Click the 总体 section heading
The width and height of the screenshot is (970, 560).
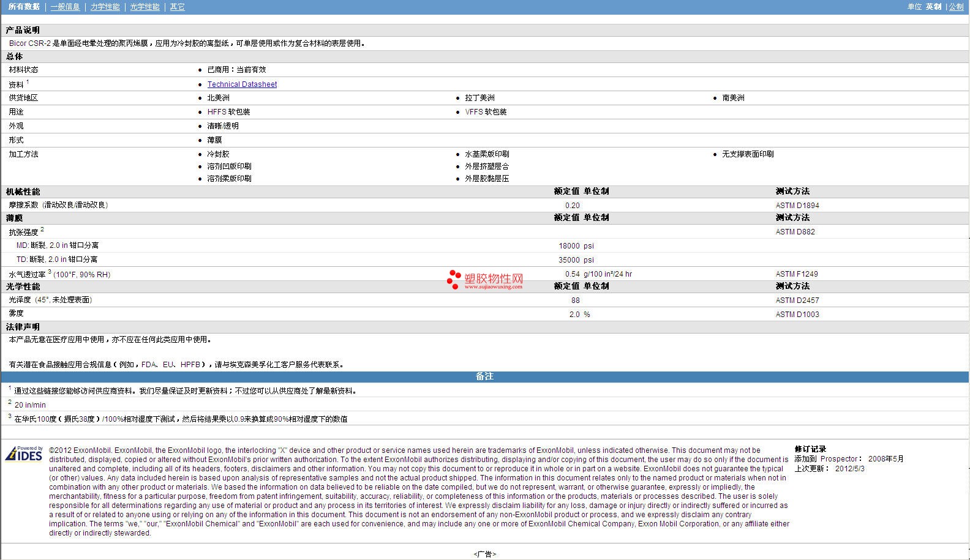point(14,56)
